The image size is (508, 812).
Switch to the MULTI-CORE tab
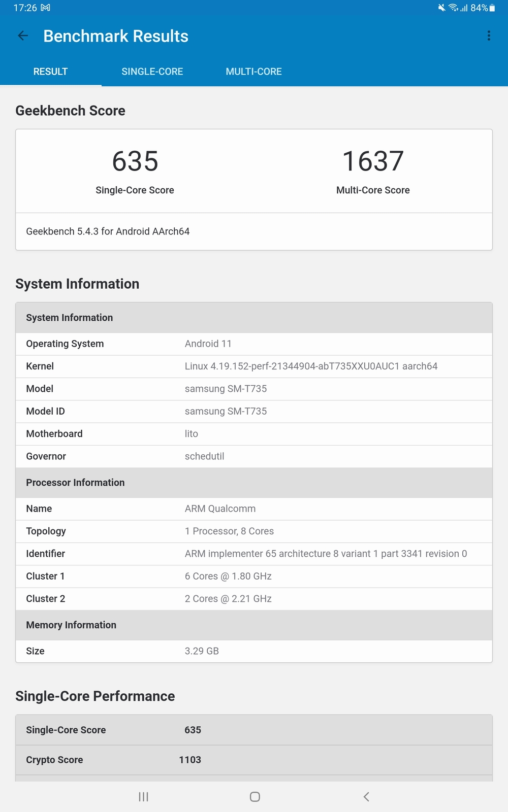coord(253,72)
